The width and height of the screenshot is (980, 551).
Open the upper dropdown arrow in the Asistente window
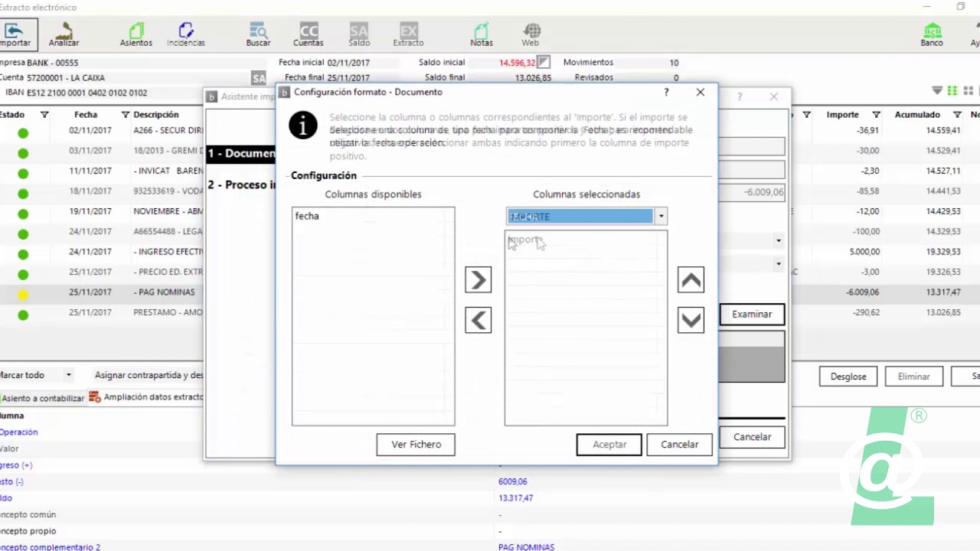coord(778,240)
